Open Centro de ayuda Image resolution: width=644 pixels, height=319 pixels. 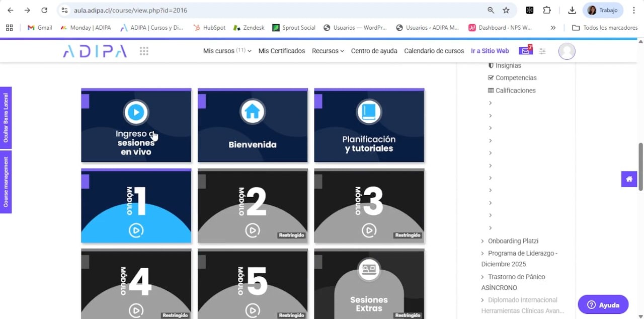374,51
